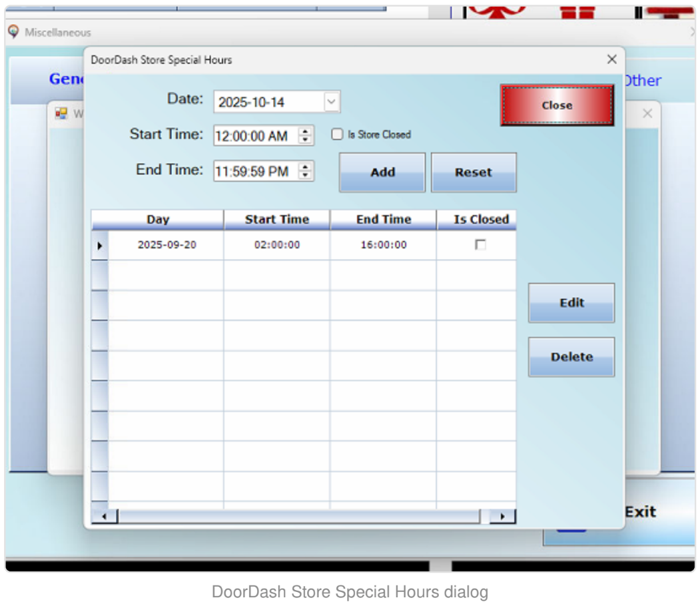This screenshot has width=700, height=606.
Task: Click the Start Time column header
Action: coord(277,220)
